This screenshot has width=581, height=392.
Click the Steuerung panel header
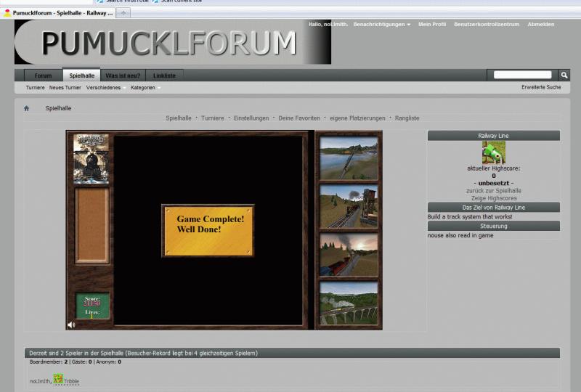[494, 226]
